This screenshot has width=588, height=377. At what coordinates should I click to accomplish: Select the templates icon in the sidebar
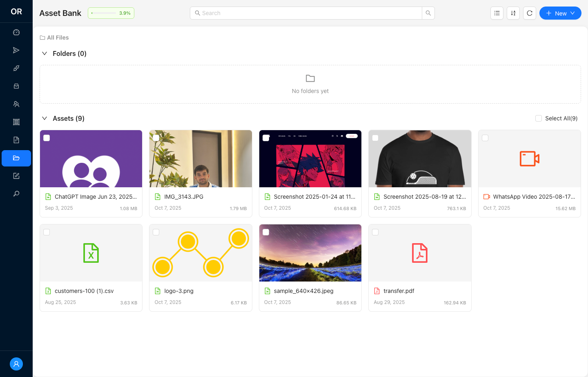16,122
